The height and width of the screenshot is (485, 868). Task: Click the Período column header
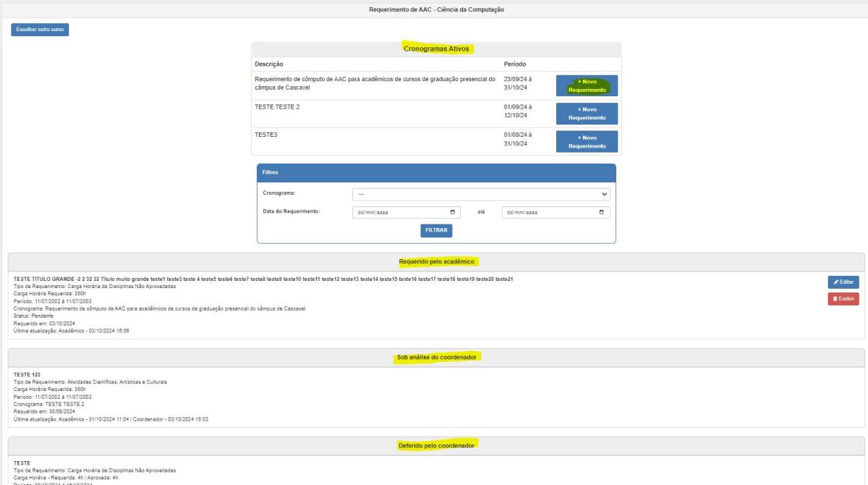(x=515, y=64)
